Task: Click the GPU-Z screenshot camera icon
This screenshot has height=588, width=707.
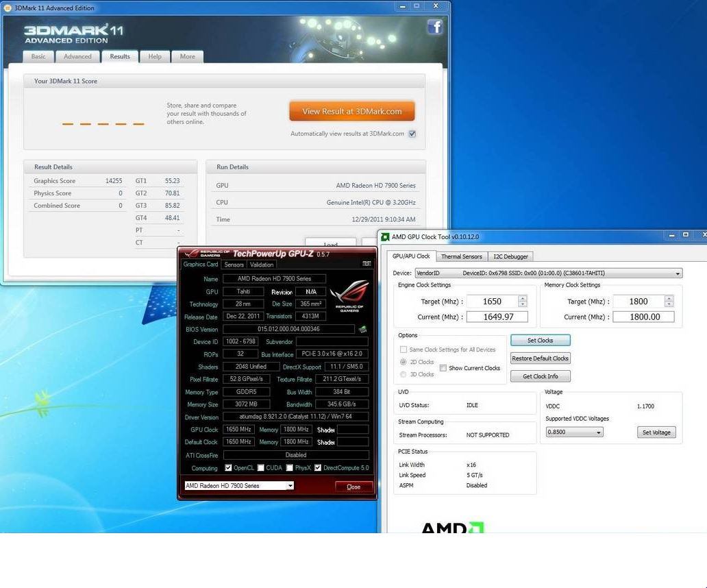Action: tap(367, 264)
